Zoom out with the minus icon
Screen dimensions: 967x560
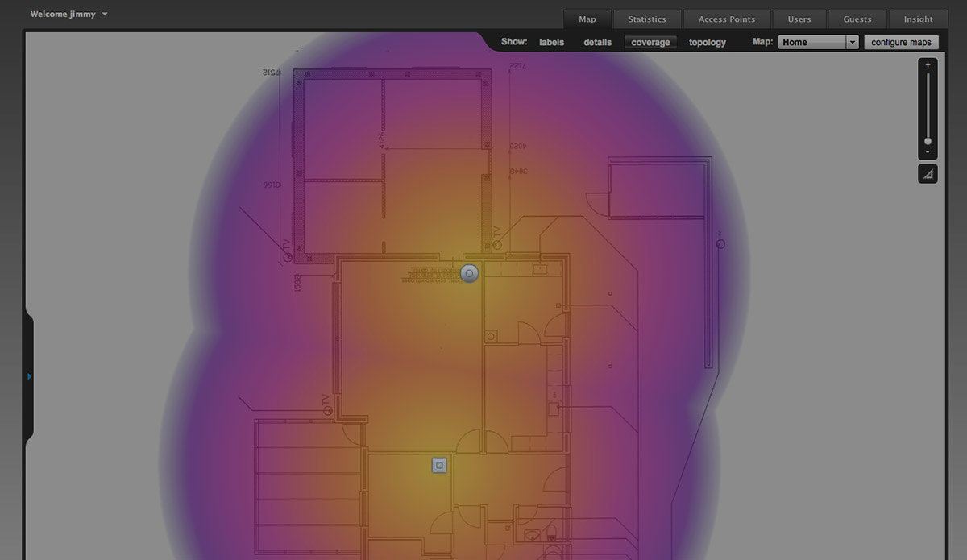point(928,151)
